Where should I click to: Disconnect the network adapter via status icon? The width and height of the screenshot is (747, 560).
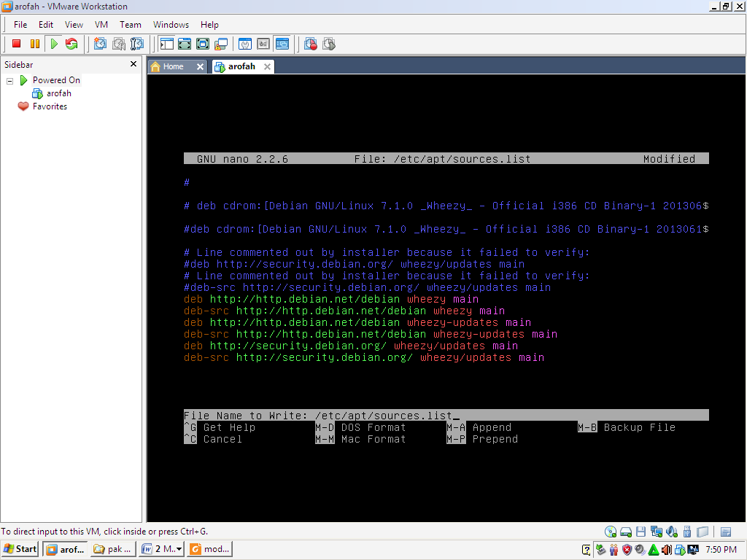657,532
